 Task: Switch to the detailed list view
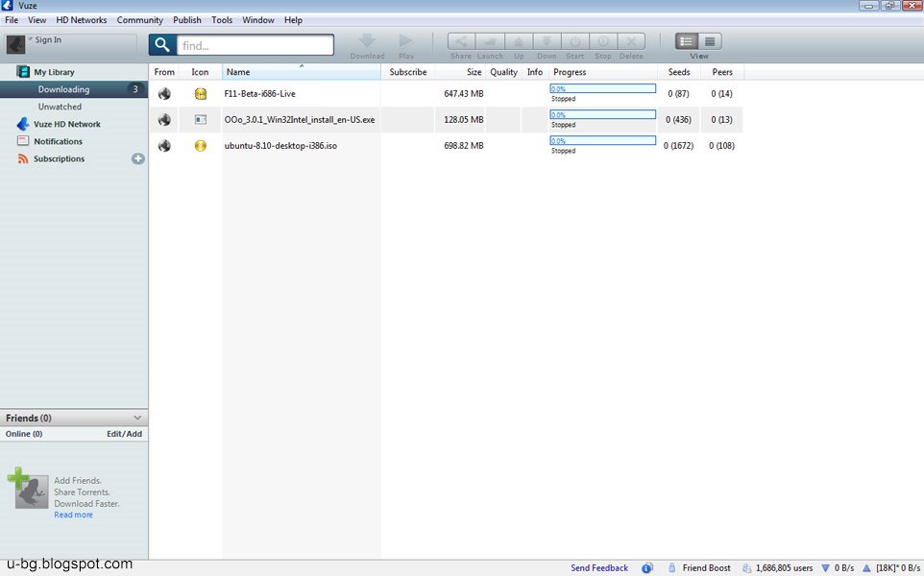(687, 41)
